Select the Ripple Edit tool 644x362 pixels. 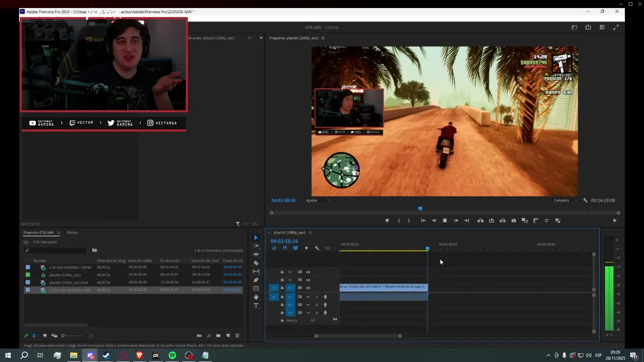tap(256, 254)
